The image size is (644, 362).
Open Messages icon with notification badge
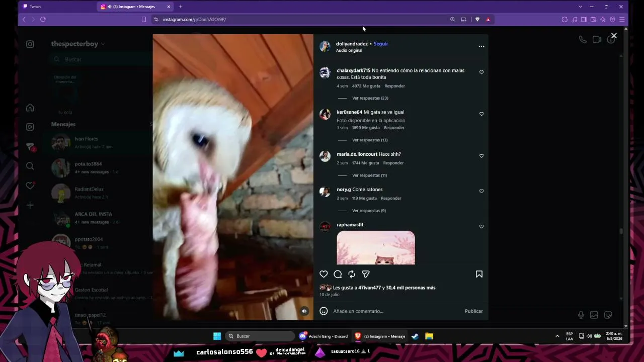pos(30,146)
